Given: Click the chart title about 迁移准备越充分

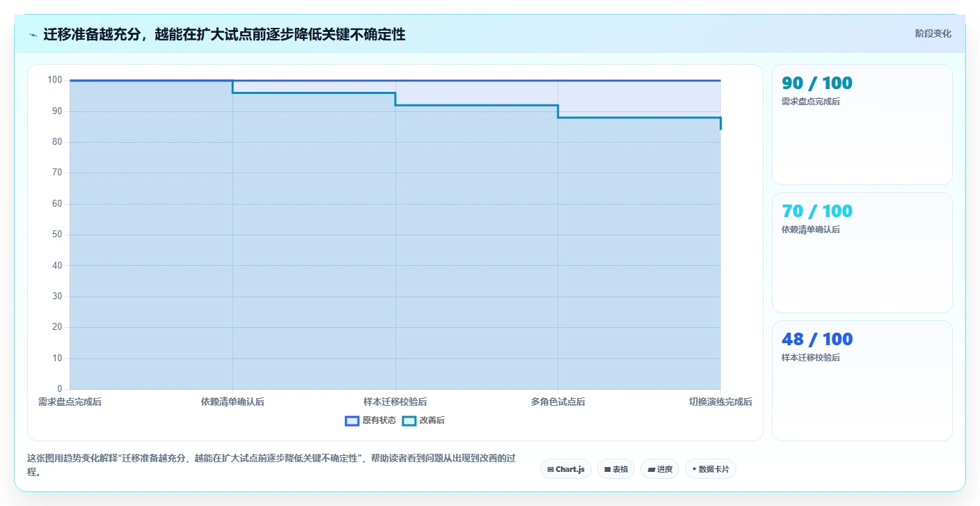Looking at the screenshot, I should 224,34.
